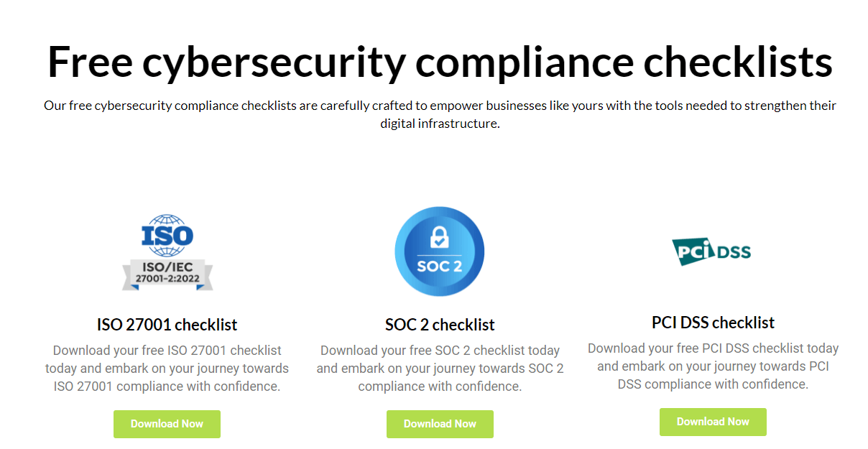Screen dimensions: 868x449
Task: Select the PCI DSS checklist heading
Action: 713,322
